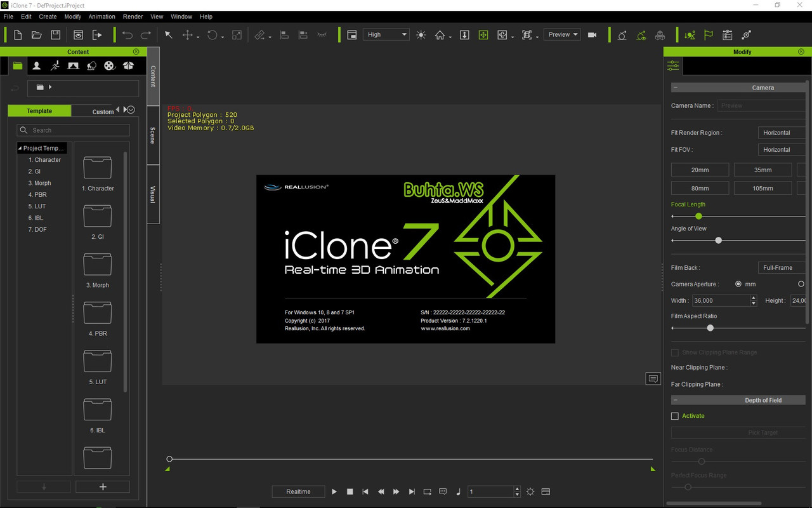Viewport: 812px width, 508px height.
Task: Click the 35mm lens preset button
Action: (763, 170)
